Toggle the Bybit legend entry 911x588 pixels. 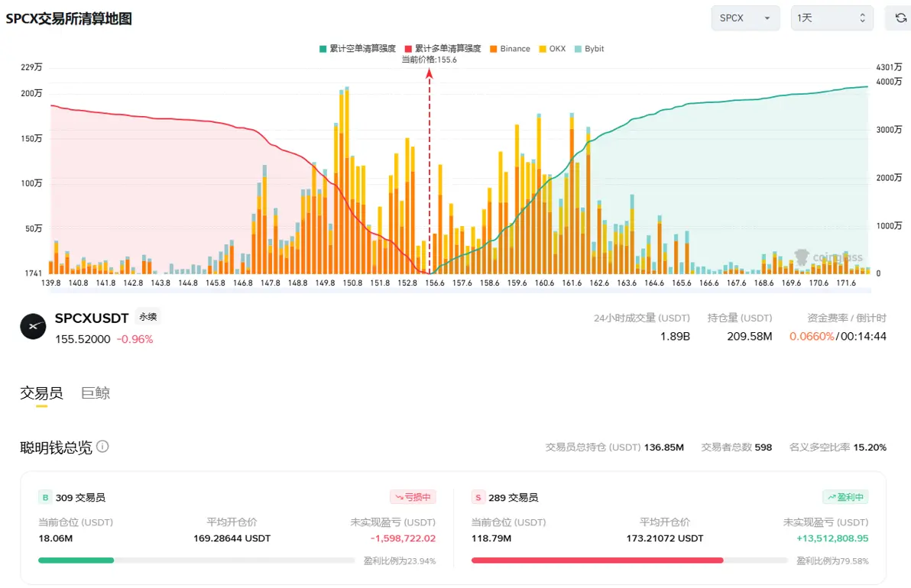tap(589, 49)
